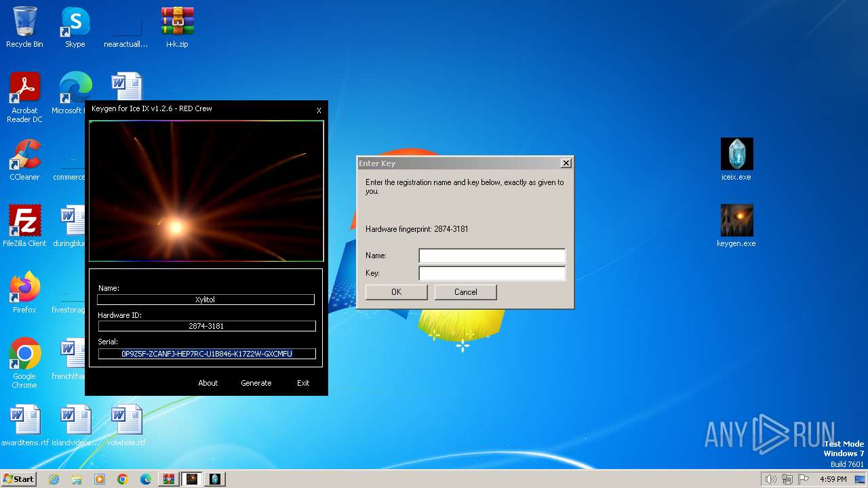This screenshot has height=488, width=868.
Task: Open Acrobat Reader DC shortcut
Action: pyautogui.click(x=24, y=98)
